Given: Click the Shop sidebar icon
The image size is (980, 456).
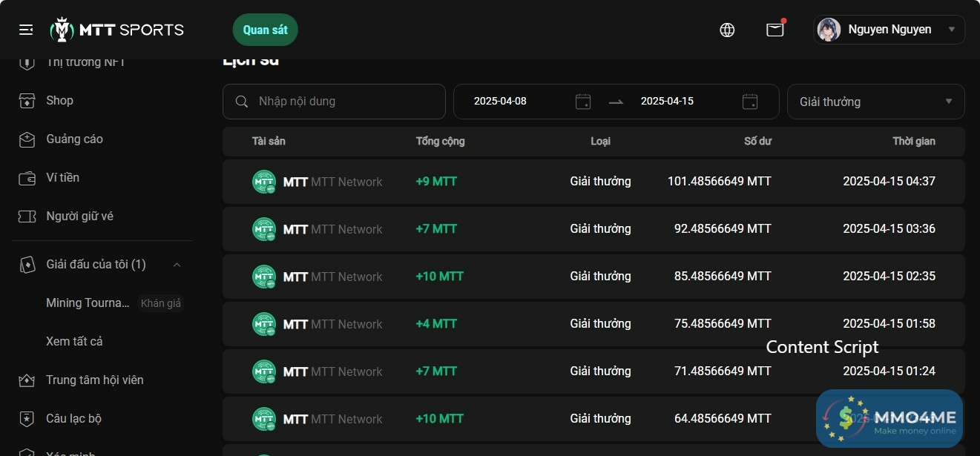Looking at the screenshot, I should [x=27, y=101].
